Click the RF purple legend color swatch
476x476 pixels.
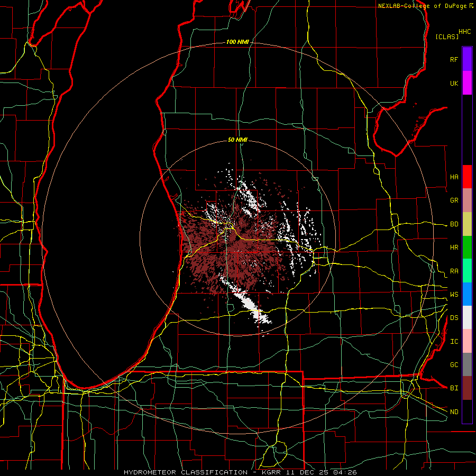click(467, 59)
